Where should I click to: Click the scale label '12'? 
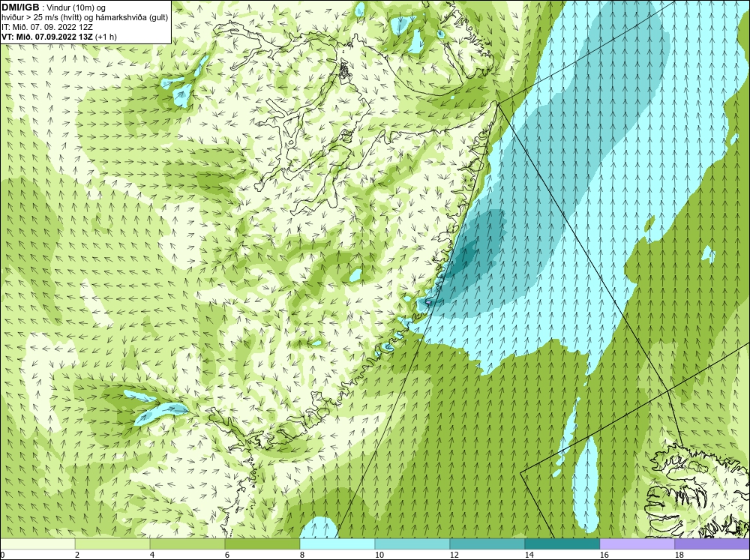tap(454, 555)
